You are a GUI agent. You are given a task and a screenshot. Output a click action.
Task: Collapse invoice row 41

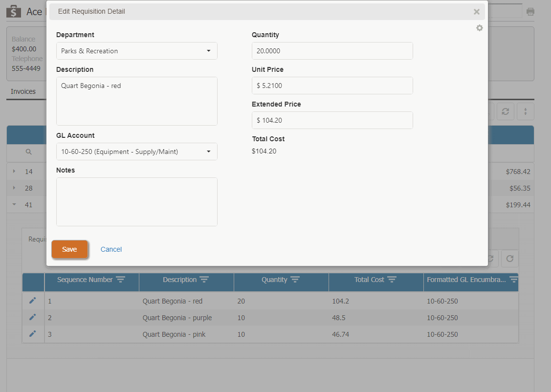[14, 204]
